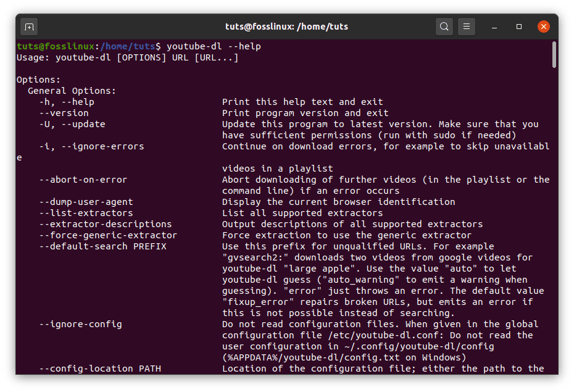
Task: Open the terminal hamburger menu
Action: tap(467, 27)
